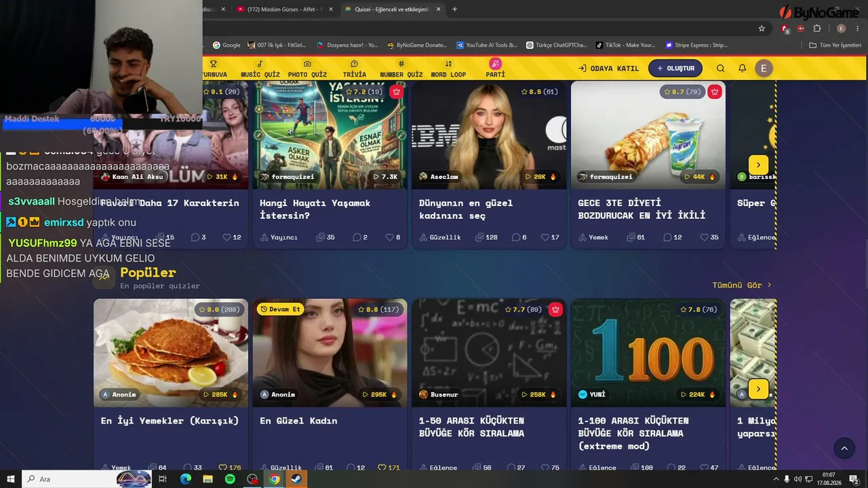Image resolution: width=868 pixels, height=488 pixels.
Task: Open a new browser tab
Action: [454, 9]
